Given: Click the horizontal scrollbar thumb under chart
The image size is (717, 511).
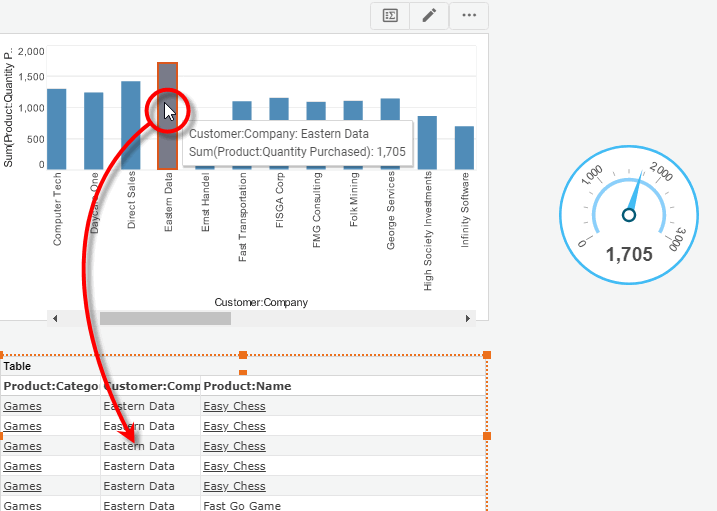Looking at the screenshot, I should coord(165,318).
